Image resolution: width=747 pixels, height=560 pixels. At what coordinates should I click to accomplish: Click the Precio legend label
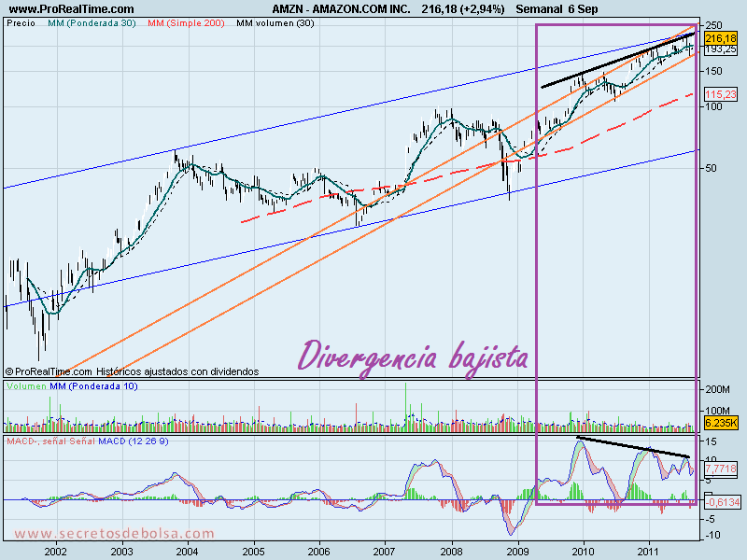click(21, 22)
